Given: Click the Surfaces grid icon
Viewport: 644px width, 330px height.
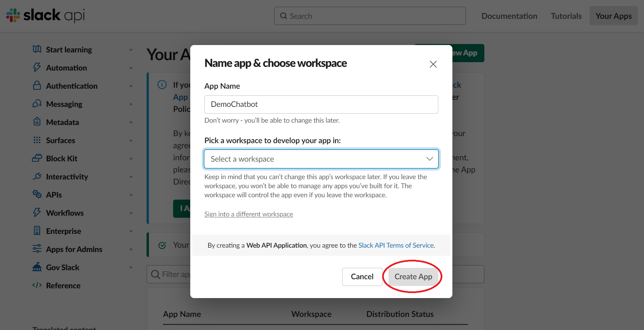Looking at the screenshot, I should (37, 140).
